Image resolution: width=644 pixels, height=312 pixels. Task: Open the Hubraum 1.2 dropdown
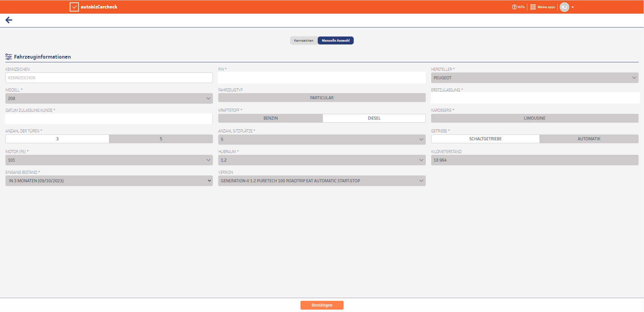pos(322,160)
